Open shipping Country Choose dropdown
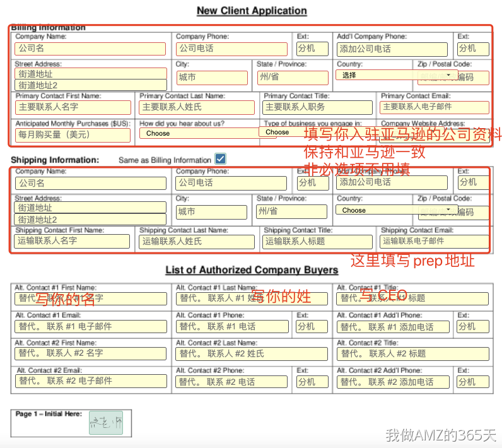Image resolution: width=502 pixels, height=448 pixels. coord(397,210)
